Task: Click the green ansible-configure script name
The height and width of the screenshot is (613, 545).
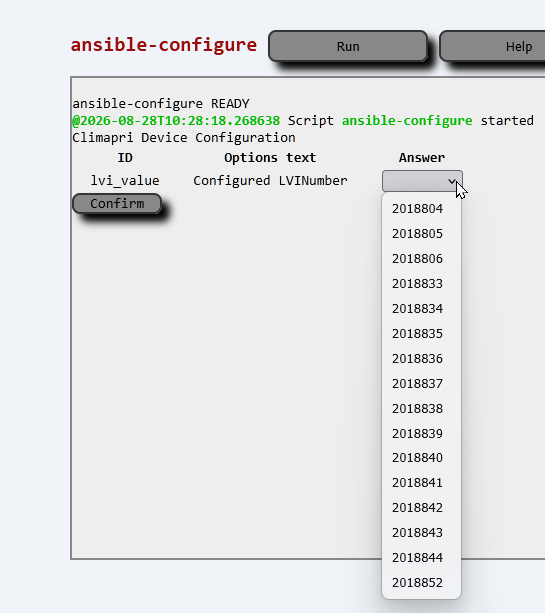Action: pyautogui.click(x=407, y=120)
